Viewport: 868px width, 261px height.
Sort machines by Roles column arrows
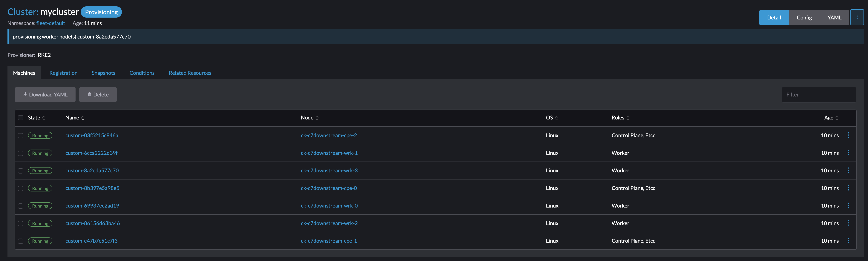pyautogui.click(x=628, y=118)
